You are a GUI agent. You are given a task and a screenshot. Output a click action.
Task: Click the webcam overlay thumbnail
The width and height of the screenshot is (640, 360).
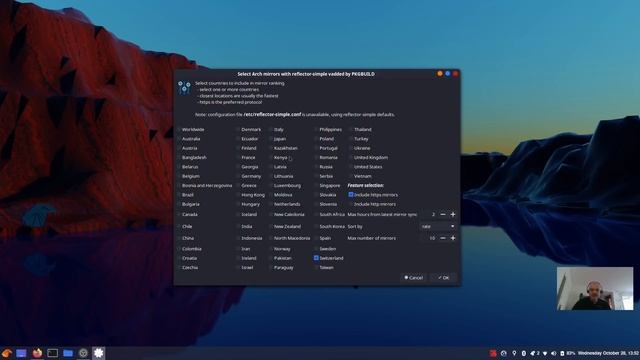pyautogui.click(x=595, y=289)
